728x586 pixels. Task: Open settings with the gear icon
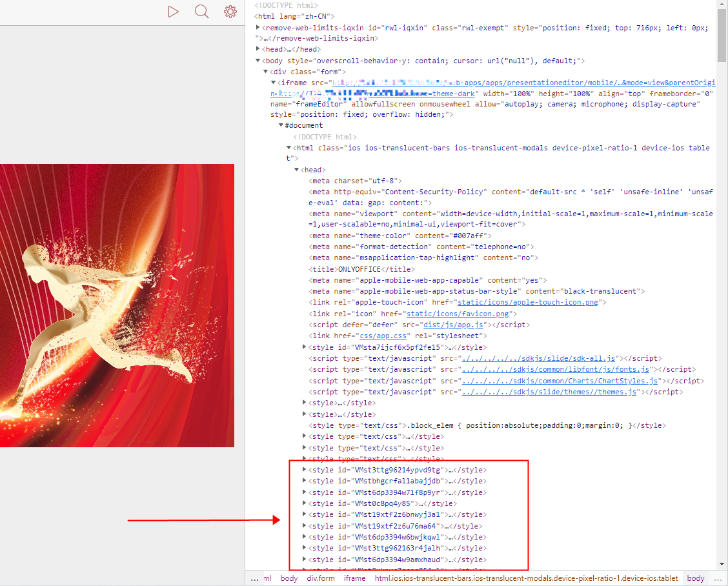click(230, 12)
